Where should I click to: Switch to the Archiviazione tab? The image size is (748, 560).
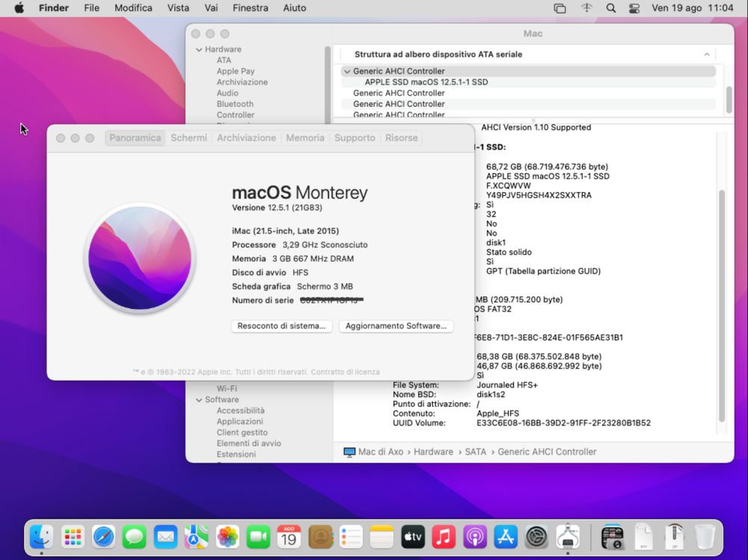tap(246, 138)
